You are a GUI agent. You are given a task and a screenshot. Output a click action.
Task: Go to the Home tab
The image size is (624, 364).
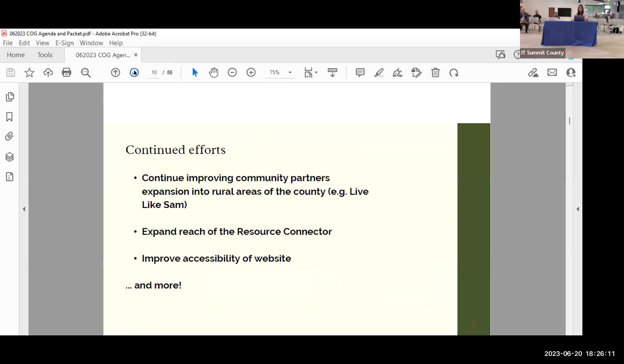(x=16, y=55)
